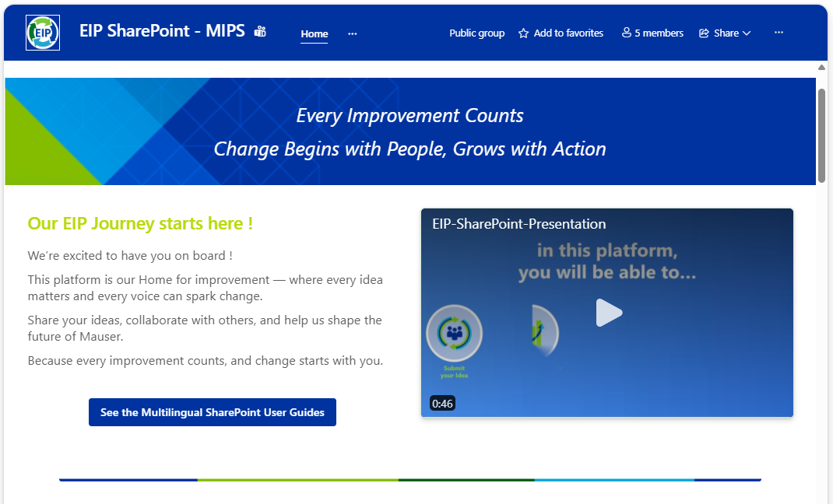Click the EIP SharePoint - MIPS site title
This screenshot has height=504, width=833.
point(162,31)
